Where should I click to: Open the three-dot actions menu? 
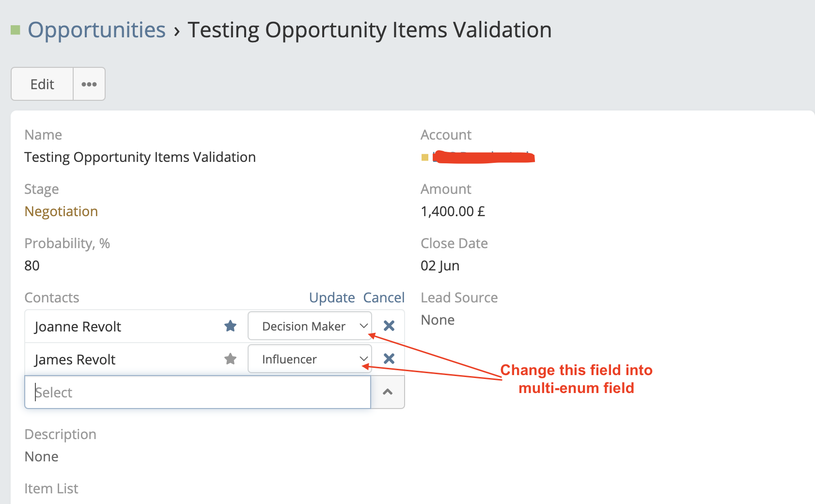[89, 84]
